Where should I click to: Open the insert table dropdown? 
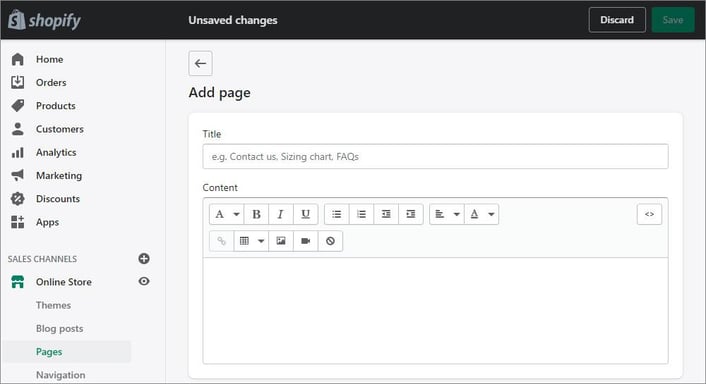coord(251,241)
